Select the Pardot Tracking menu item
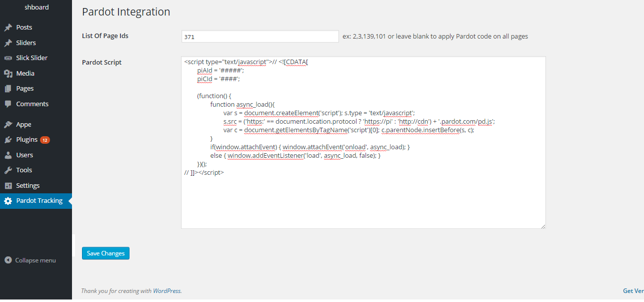The height and width of the screenshot is (302, 644). [x=36, y=201]
